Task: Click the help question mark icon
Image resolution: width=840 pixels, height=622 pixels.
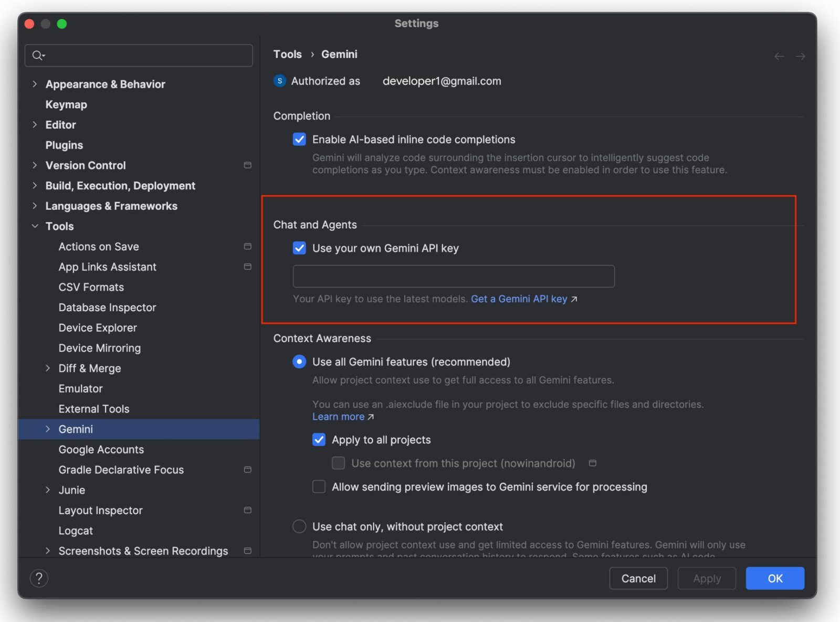Action: (x=39, y=578)
